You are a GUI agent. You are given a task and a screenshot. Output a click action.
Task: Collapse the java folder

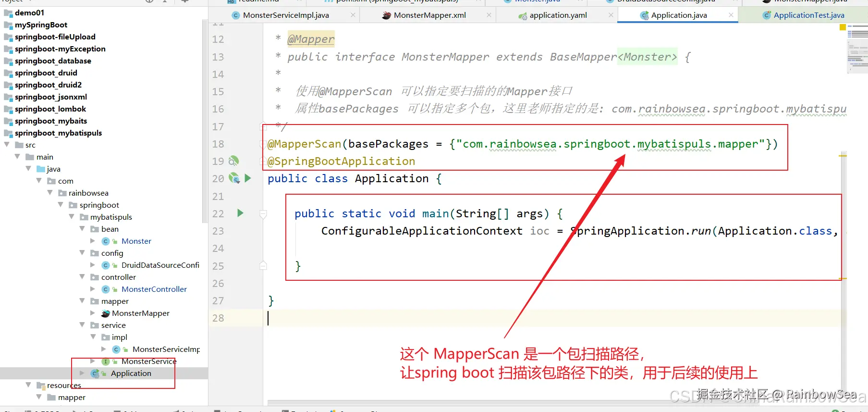(x=28, y=168)
